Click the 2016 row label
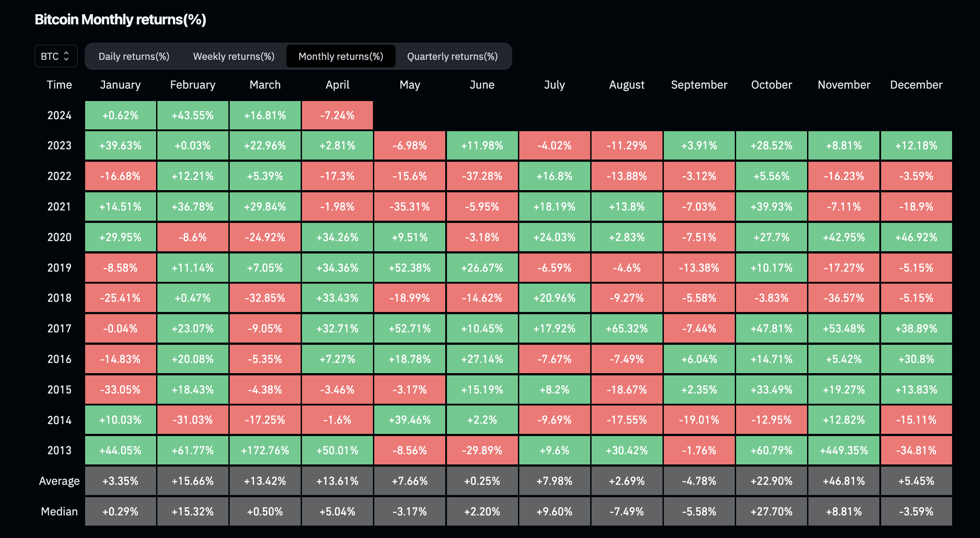Image resolution: width=980 pixels, height=538 pixels. [59, 359]
